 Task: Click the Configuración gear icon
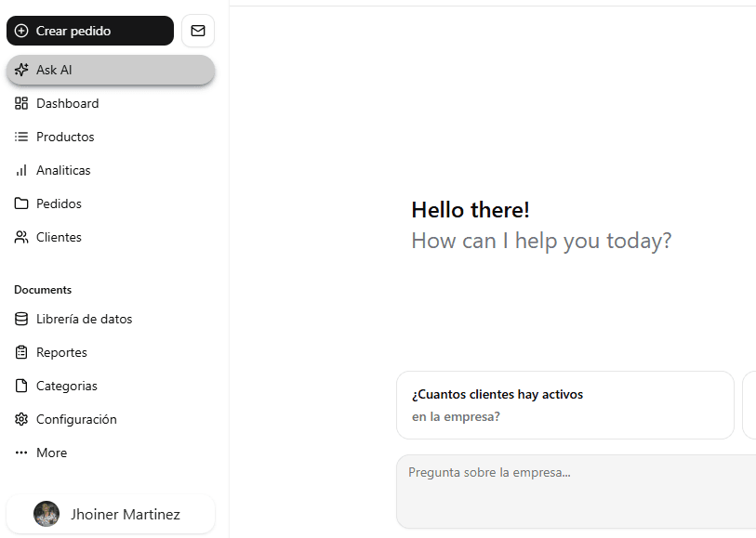click(21, 419)
